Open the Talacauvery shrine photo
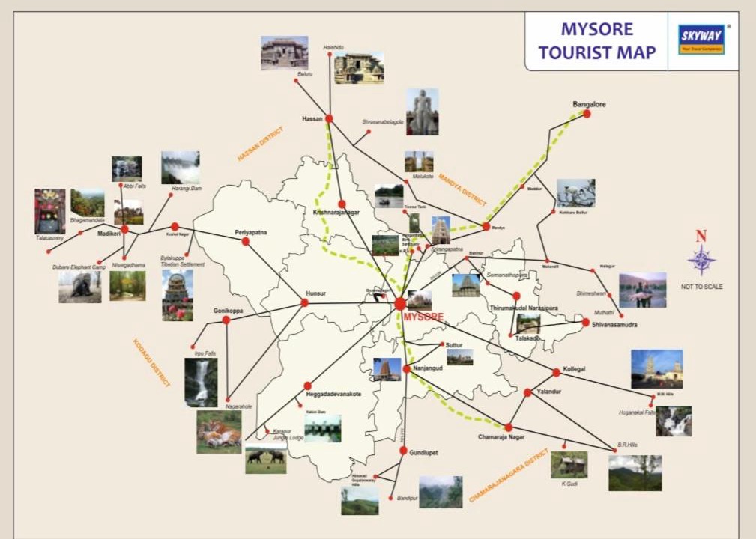756x539 pixels. (49, 211)
